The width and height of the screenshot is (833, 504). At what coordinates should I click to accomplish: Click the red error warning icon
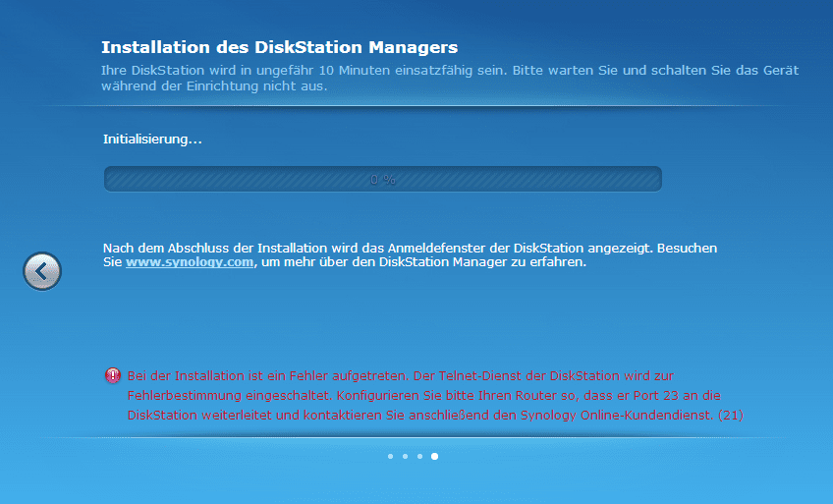pos(113,375)
